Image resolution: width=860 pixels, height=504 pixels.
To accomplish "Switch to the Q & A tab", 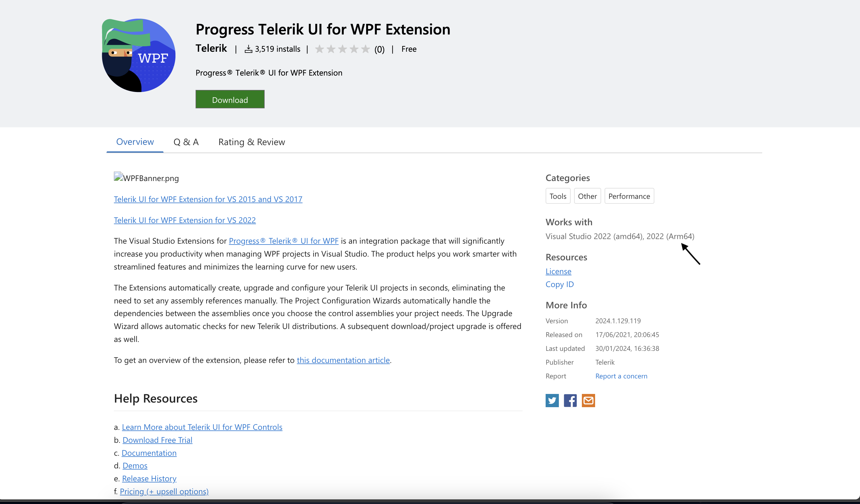I will click(186, 142).
